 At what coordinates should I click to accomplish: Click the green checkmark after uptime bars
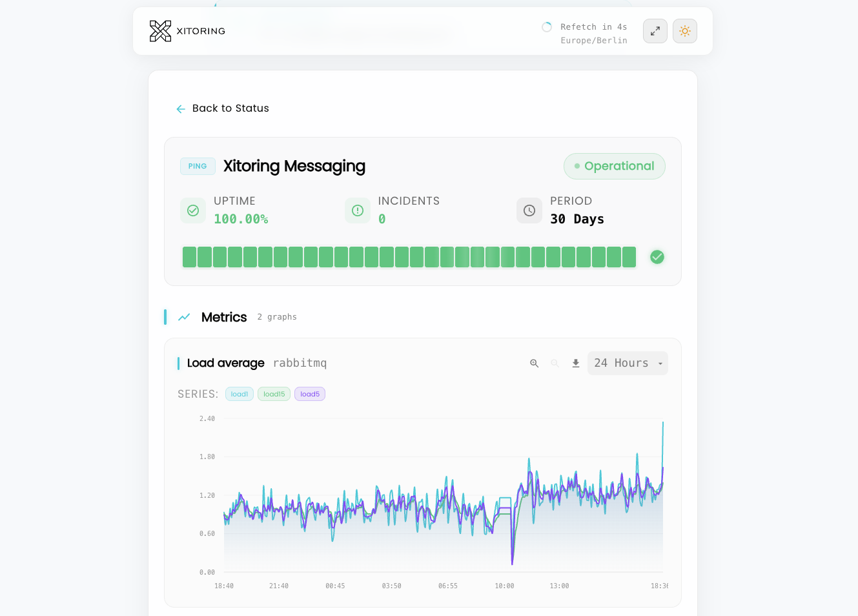point(657,257)
